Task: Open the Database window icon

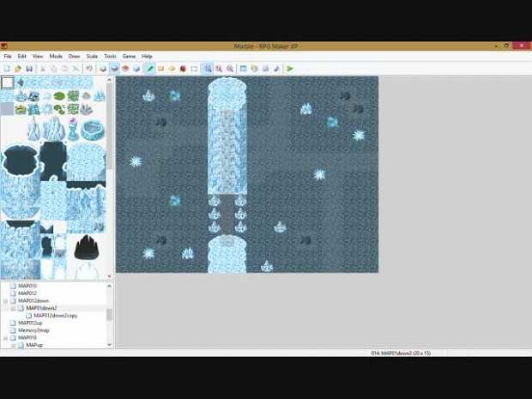Action: tap(244, 69)
